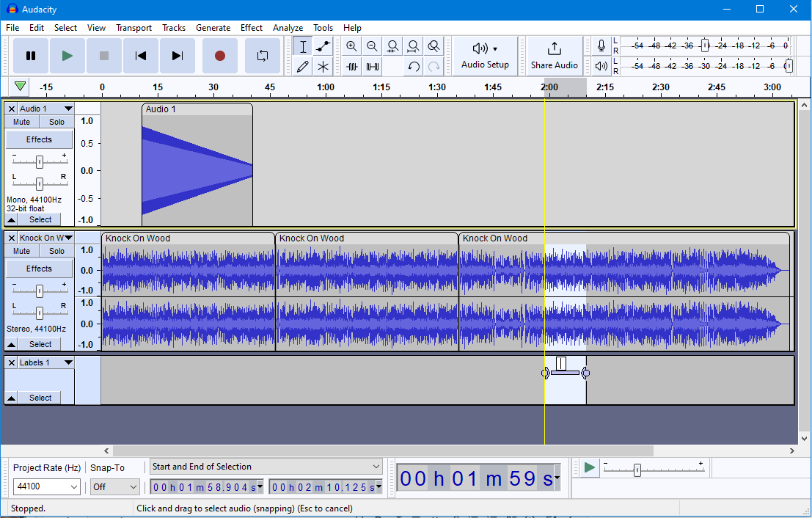Mute the Knock On Wood track
The width and height of the screenshot is (812, 518).
coord(21,250)
